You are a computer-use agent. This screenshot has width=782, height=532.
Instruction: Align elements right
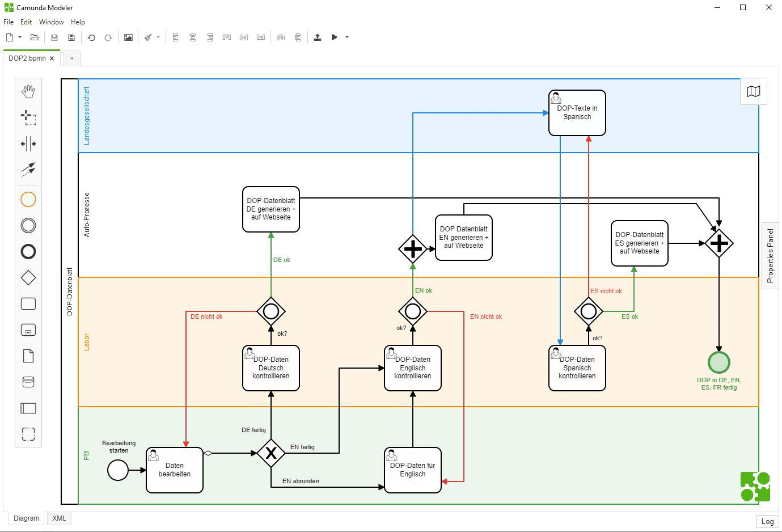tap(210, 37)
